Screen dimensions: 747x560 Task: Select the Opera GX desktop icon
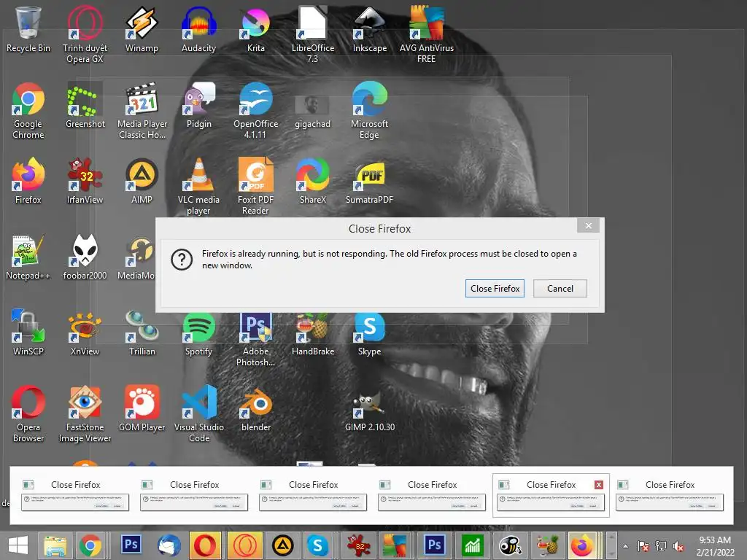[x=85, y=34]
